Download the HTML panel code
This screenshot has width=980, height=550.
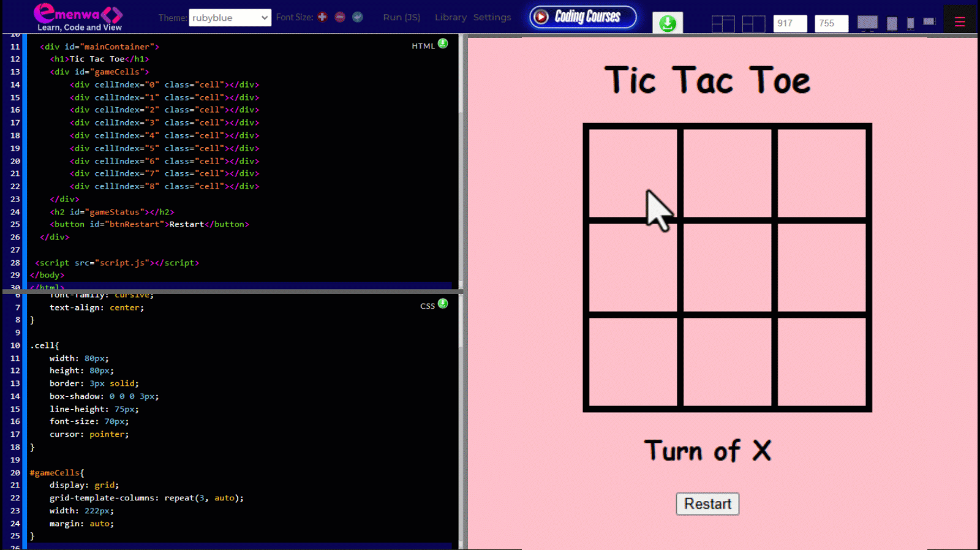(443, 43)
